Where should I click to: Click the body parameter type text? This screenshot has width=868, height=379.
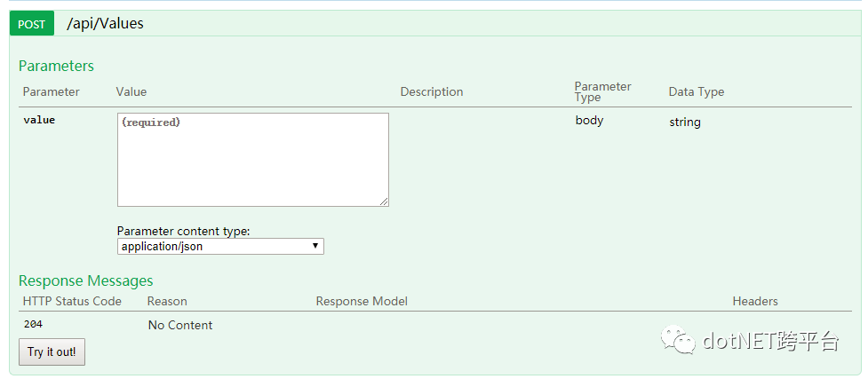click(589, 120)
